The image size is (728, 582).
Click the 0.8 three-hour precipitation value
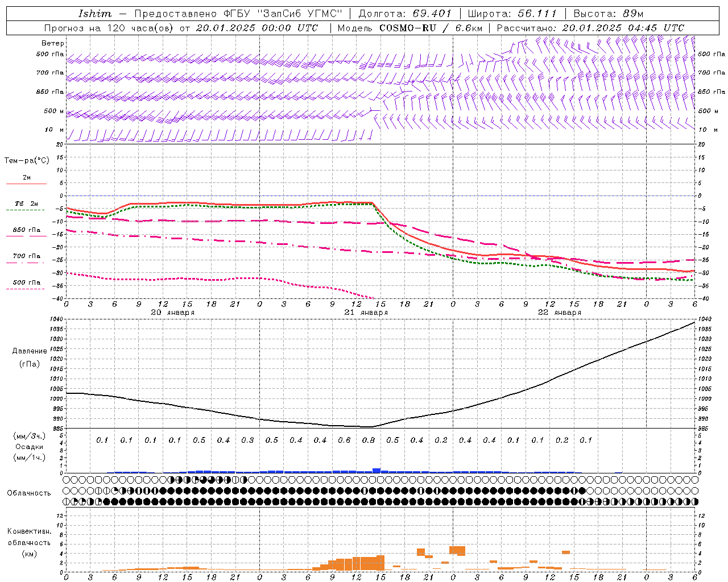click(369, 440)
